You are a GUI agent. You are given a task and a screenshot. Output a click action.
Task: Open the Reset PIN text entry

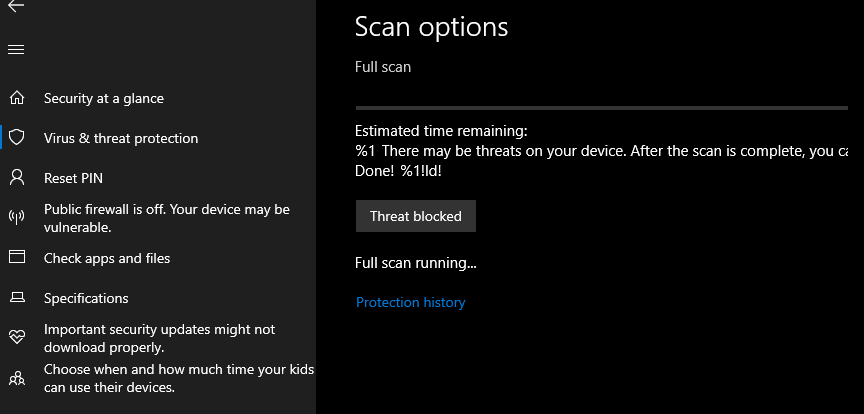[73, 178]
